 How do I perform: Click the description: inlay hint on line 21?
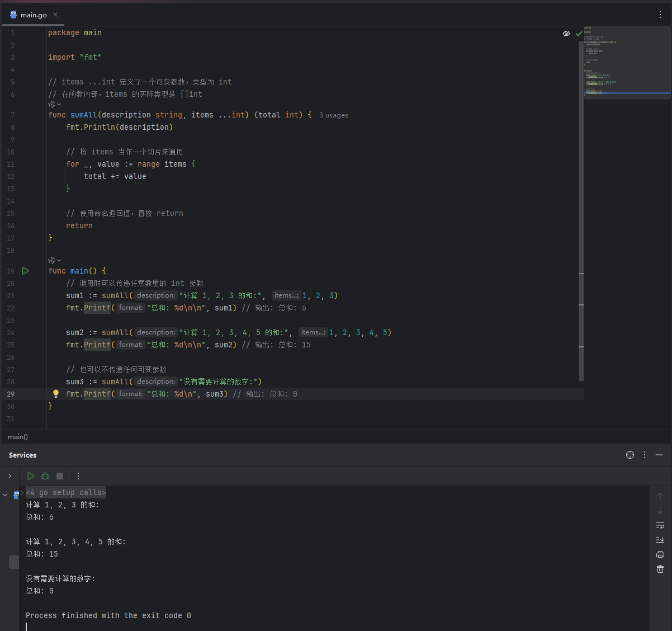coord(156,295)
